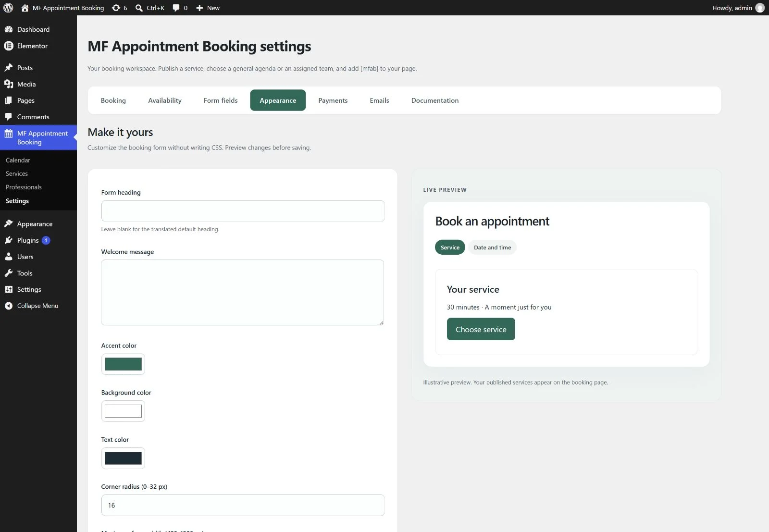Click the home icon beside the site name
The height and width of the screenshot is (532, 769).
pyautogui.click(x=25, y=8)
